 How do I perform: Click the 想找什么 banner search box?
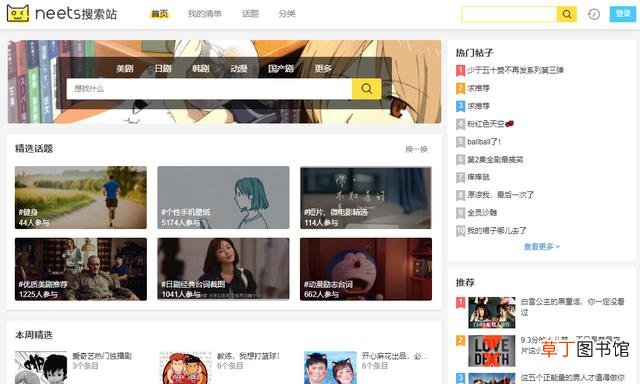tap(209, 89)
